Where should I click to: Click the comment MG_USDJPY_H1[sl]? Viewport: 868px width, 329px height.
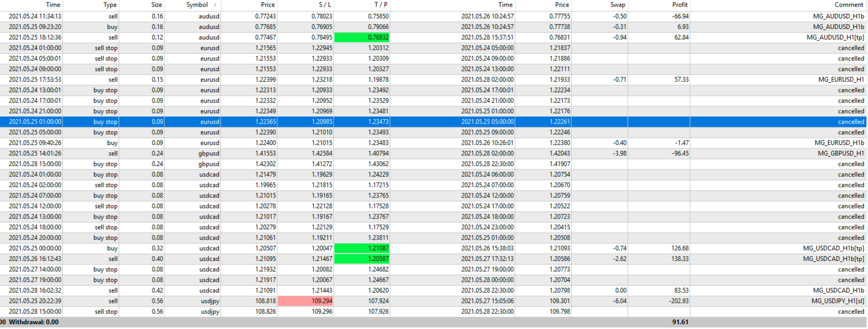coord(838,301)
